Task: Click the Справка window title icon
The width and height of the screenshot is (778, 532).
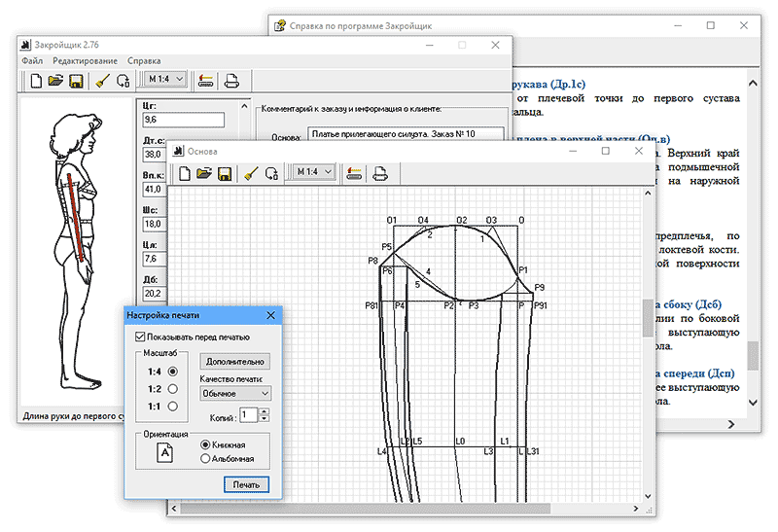Action: (280, 25)
